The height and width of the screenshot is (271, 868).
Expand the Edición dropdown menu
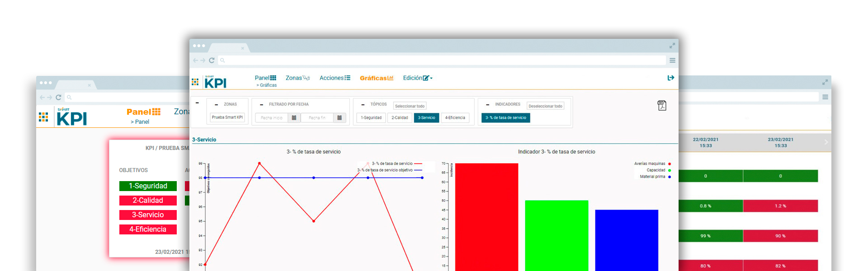tap(418, 78)
